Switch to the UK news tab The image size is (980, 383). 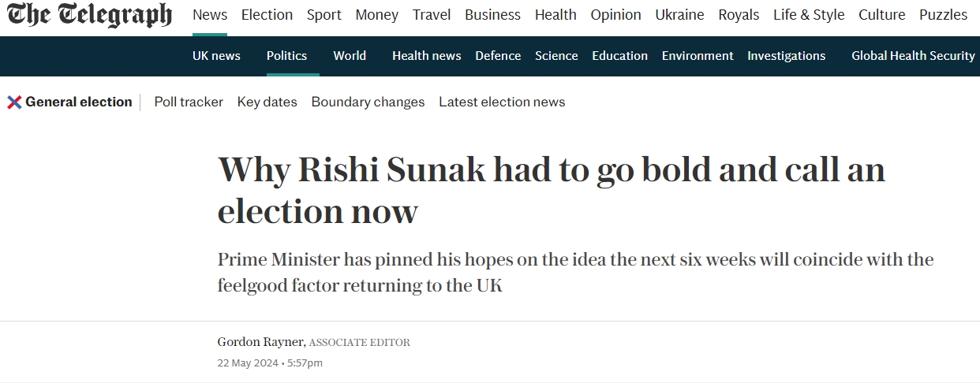point(216,55)
